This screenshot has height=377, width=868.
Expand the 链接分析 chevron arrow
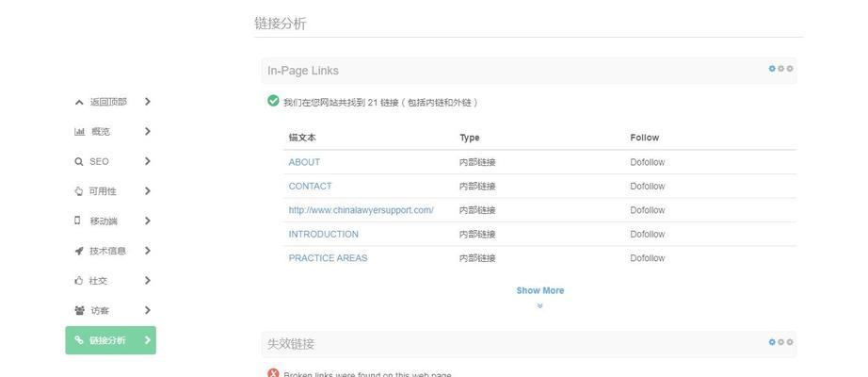point(147,340)
